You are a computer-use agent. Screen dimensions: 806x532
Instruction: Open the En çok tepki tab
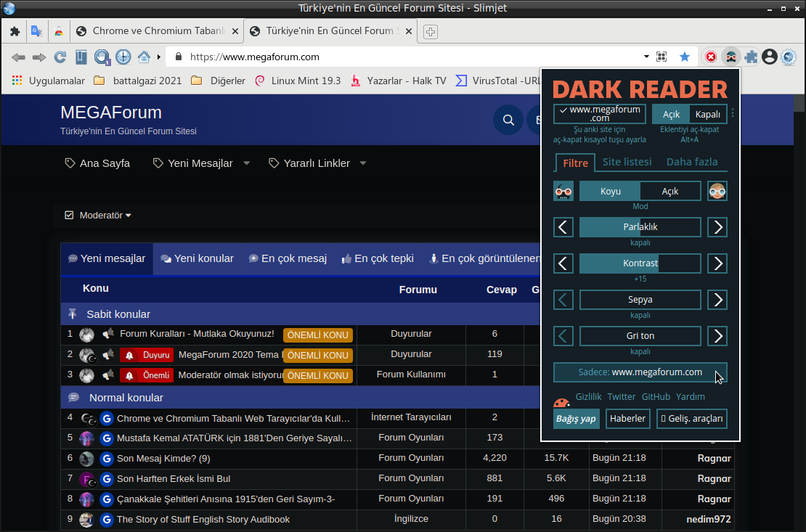378,258
